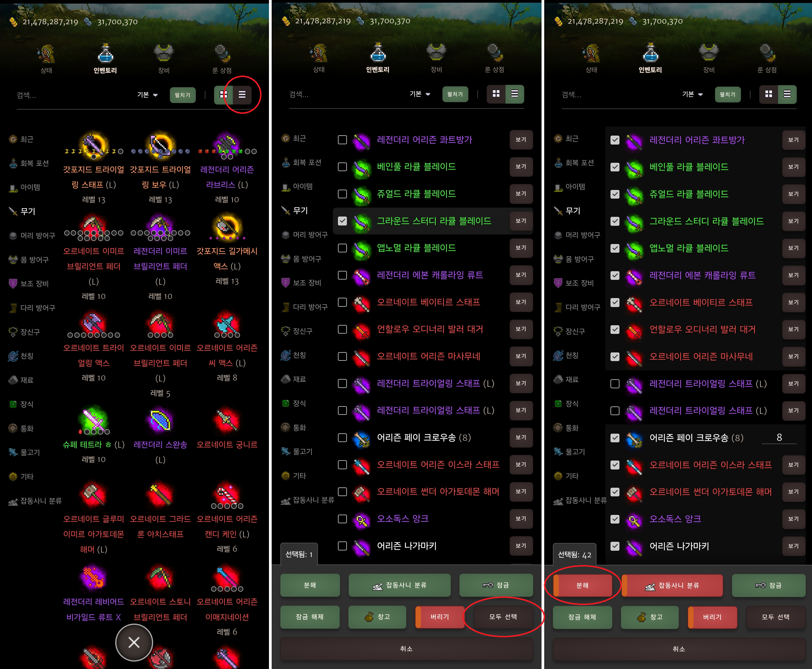Viewport: 812px width, 669px height.
Task: Select 물고기 category in right panel
Action: click(570, 452)
